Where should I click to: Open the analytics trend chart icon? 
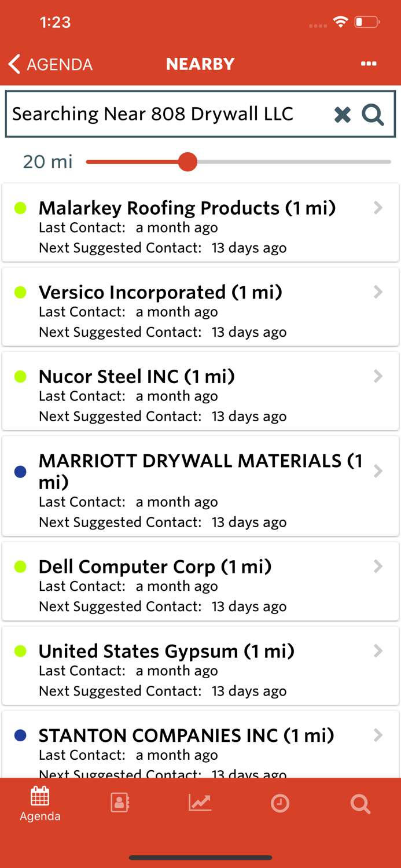200,803
